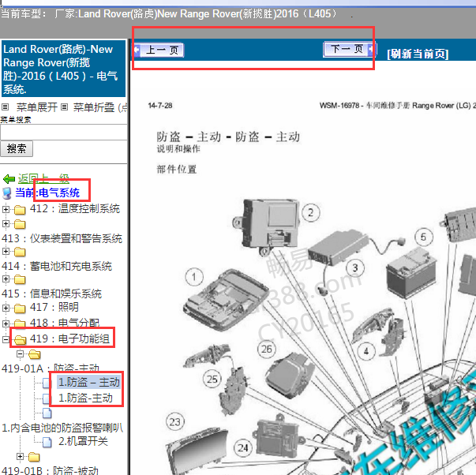Open the 417：照明 tree item

point(54,308)
